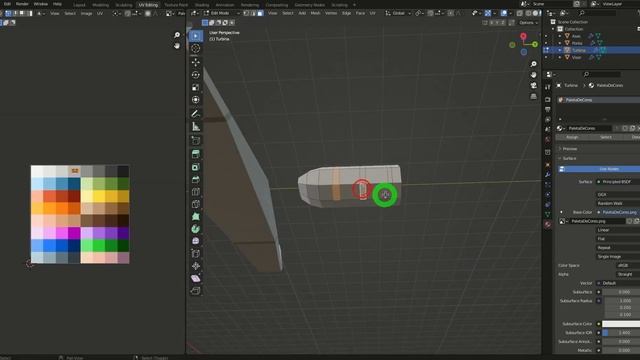Toggle snapping magnet in viewport header

point(430,13)
